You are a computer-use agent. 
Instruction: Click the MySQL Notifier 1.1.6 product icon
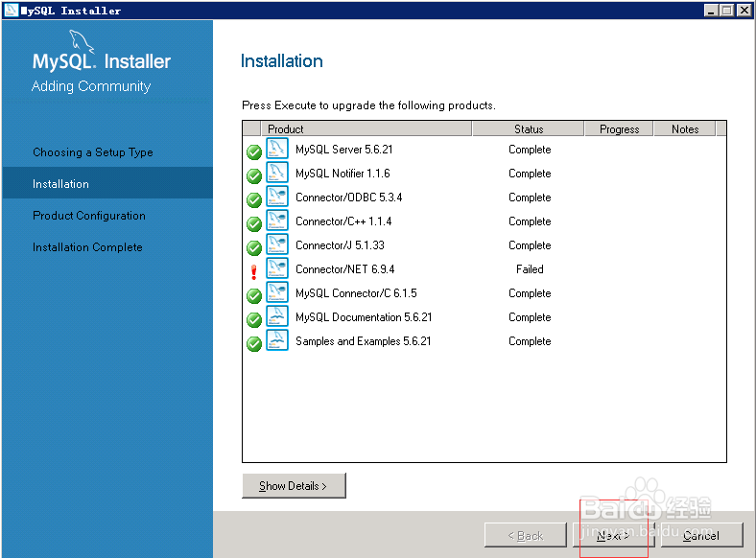[277, 173]
